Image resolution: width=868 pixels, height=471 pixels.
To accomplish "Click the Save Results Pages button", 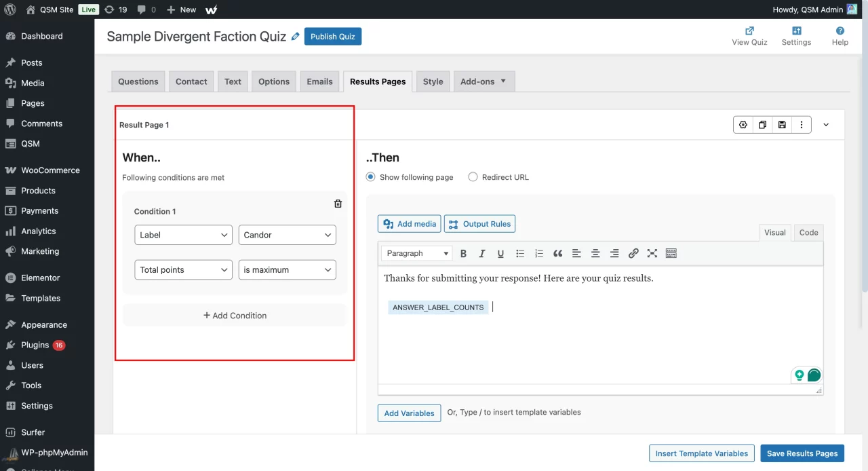I will (802, 453).
